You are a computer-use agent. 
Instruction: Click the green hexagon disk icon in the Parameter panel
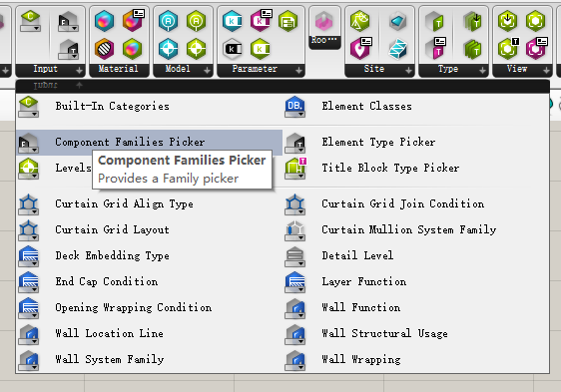coord(288,21)
